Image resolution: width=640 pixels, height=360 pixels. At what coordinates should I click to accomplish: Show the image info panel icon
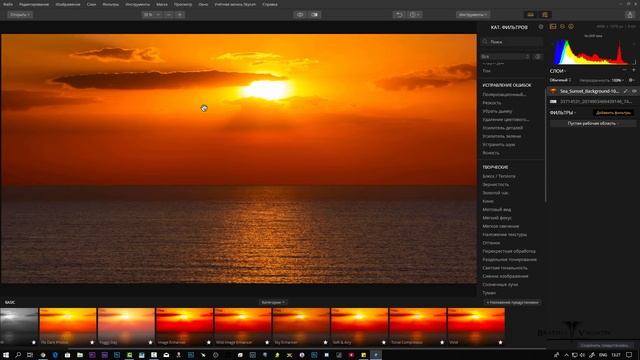571,27
